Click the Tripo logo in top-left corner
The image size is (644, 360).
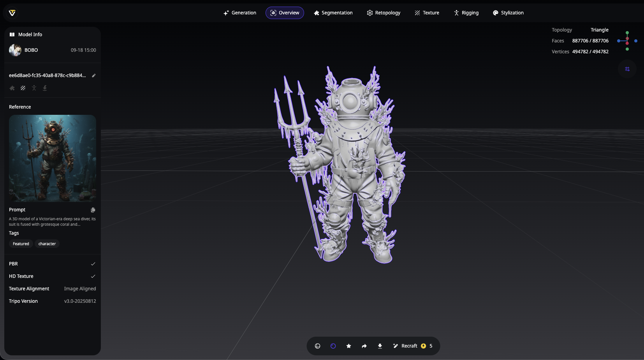click(12, 13)
